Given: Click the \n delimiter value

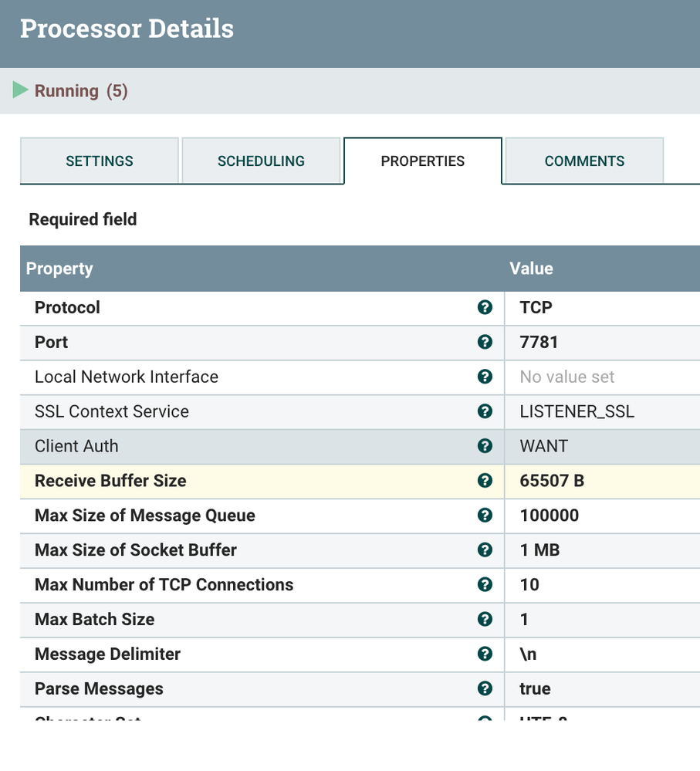Looking at the screenshot, I should point(528,654).
